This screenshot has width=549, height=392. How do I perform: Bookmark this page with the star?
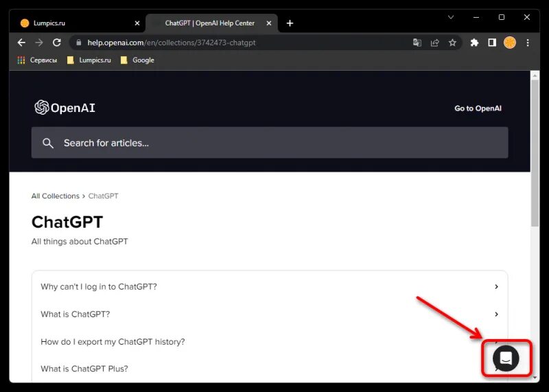452,43
